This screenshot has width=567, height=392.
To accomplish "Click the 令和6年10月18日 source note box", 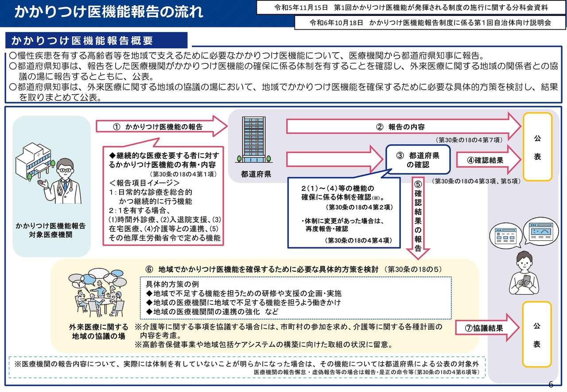I will pos(430,22).
